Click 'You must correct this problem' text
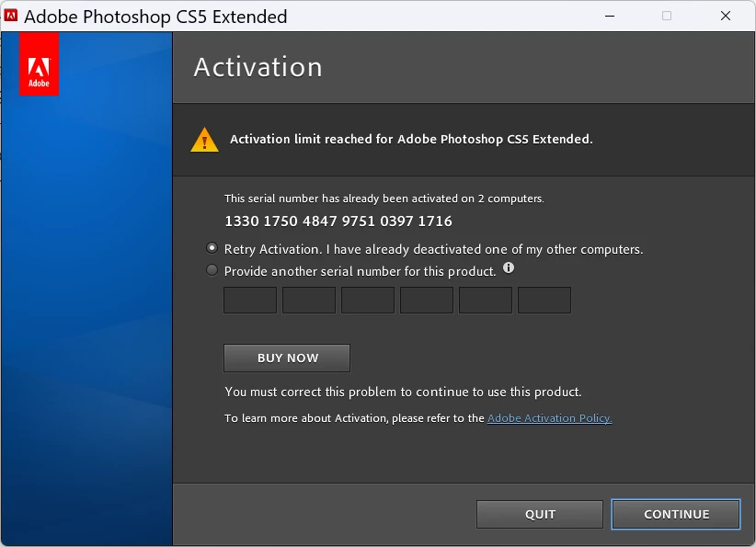756x547 pixels. [403, 392]
